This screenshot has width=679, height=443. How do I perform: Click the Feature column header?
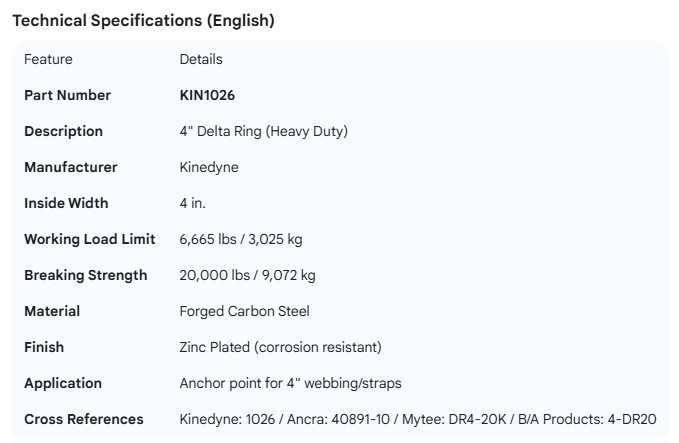(x=48, y=59)
